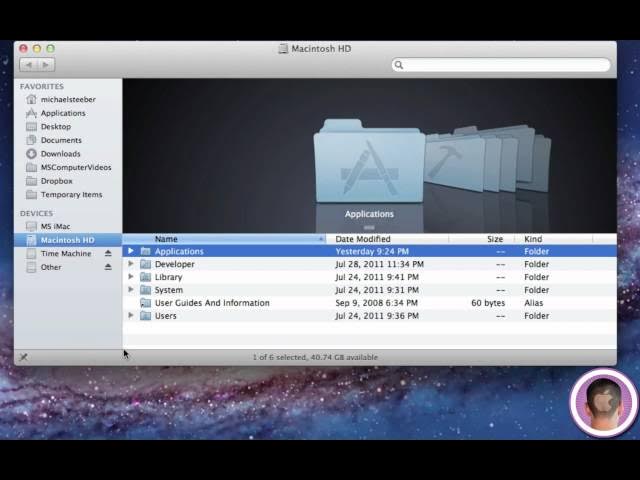Viewport: 640px width, 480px height.
Task: Select Documents in the sidebar
Action: (x=53, y=140)
